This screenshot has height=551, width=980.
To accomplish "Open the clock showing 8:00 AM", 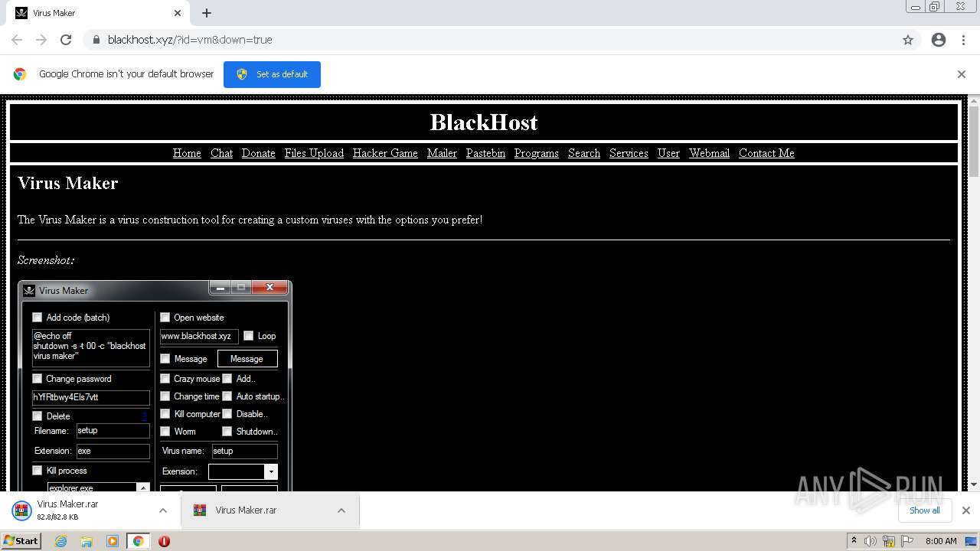I will click(x=941, y=541).
